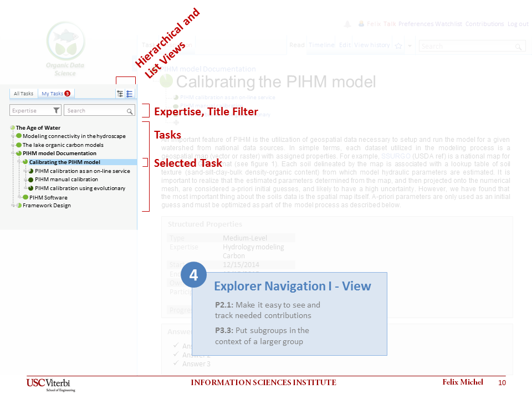Screen dimensions: 532x399
Task: Open the All Tasks tab
Action: pyautogui.click(x=23, y=94)
